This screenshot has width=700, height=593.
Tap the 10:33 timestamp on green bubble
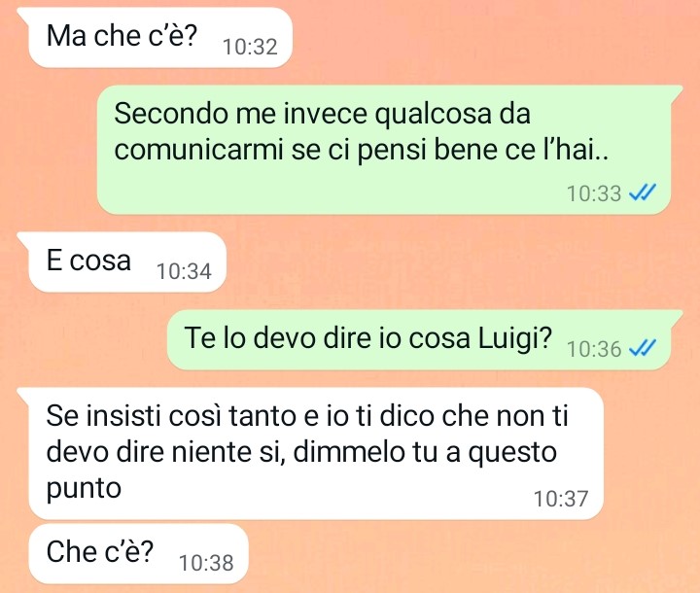[594, 193]
